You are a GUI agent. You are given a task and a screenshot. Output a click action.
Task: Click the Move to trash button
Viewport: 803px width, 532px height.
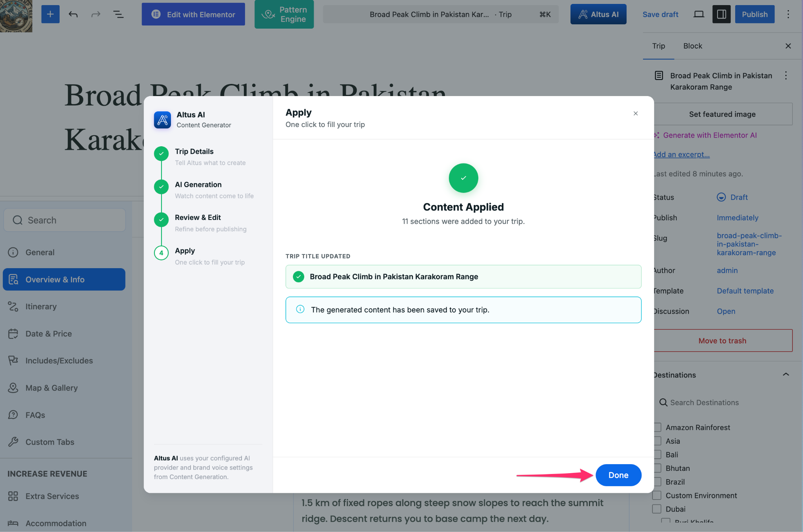coord(722,341)
